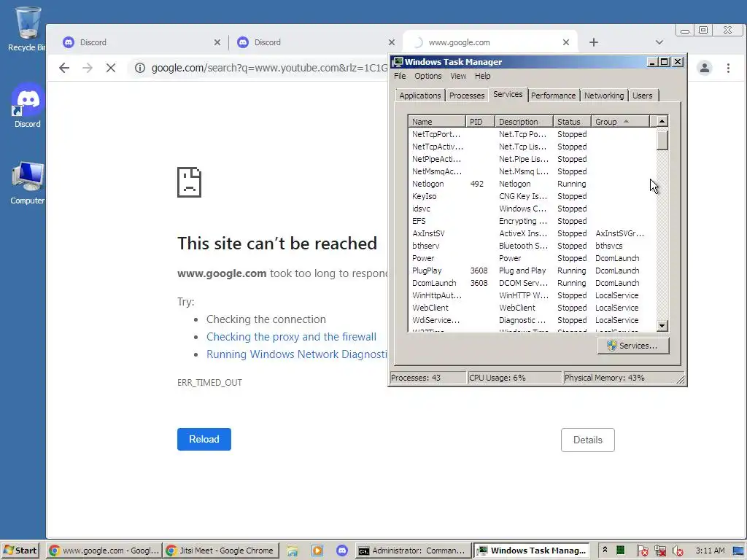Close the www.google.com tab

point(566,42)
